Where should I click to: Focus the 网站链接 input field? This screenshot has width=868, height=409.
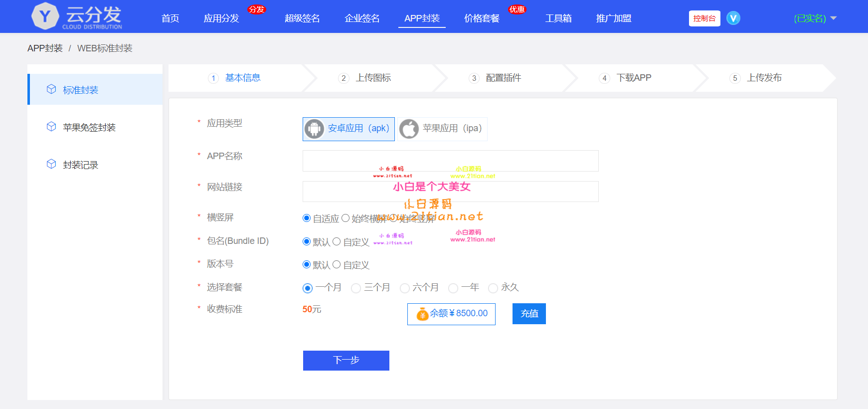[451, 192]
